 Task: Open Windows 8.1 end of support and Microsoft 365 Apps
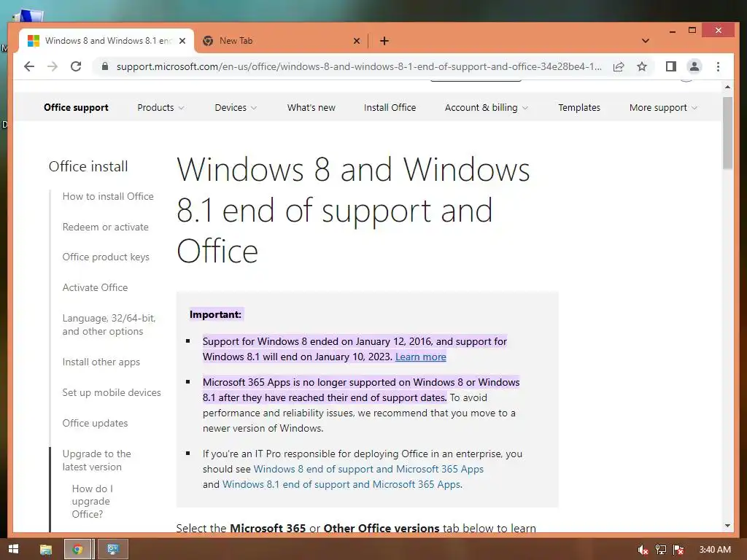pos(341,484)
